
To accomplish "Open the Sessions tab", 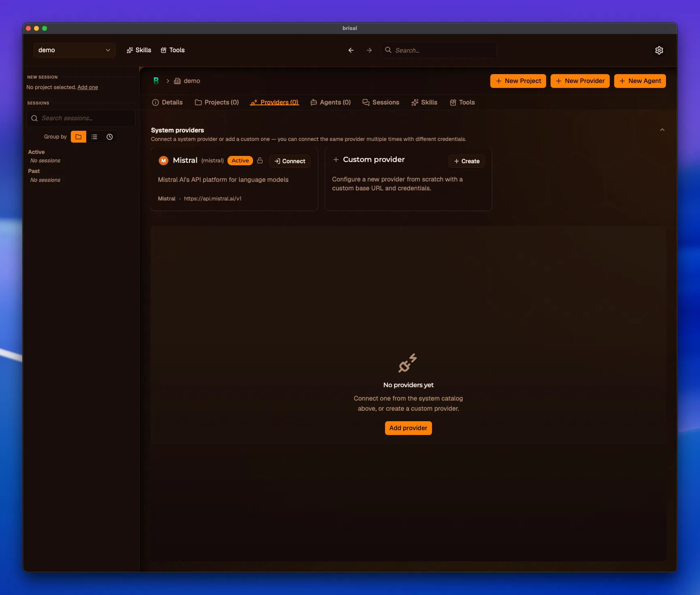I will [381, 102].
